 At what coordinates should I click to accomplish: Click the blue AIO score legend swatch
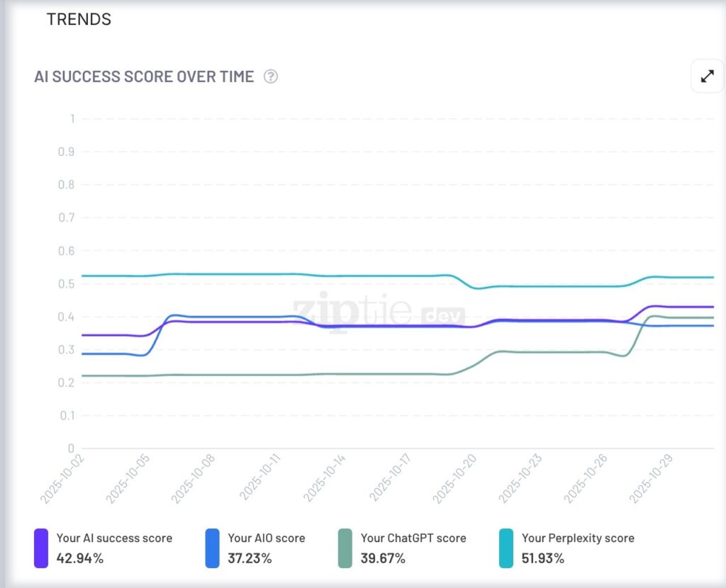212,548
